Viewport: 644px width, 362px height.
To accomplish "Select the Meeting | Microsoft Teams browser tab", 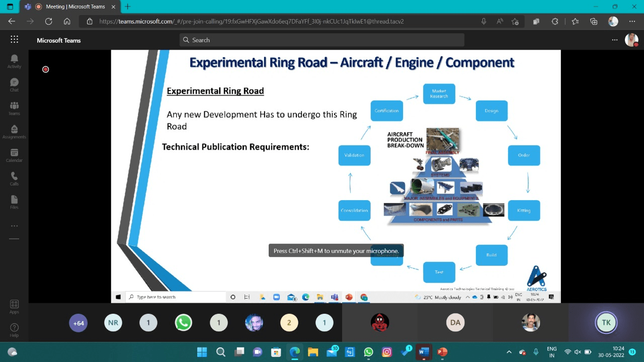I will point(75,7).
